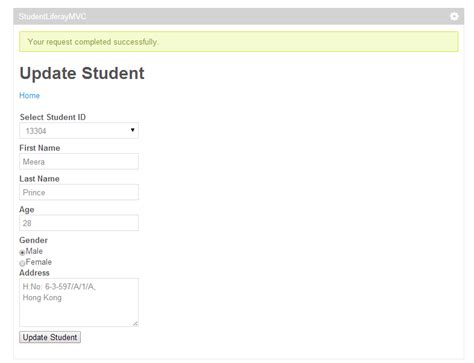Click the First Name label text
The height and width of the screenshot is (363, 474).
(40, 148)
